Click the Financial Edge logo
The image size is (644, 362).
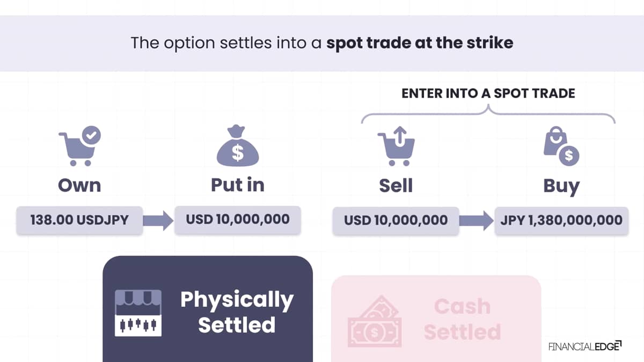585,346
